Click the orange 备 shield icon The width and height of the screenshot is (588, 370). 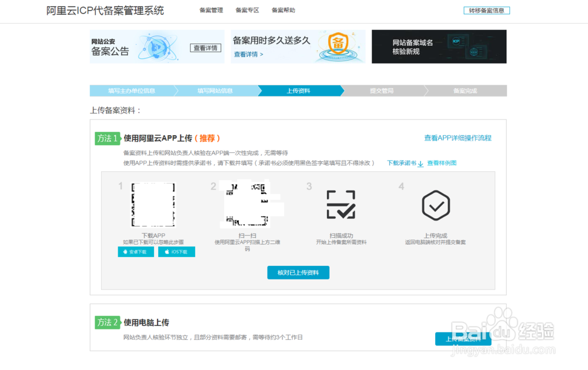(x=338, y=44)
